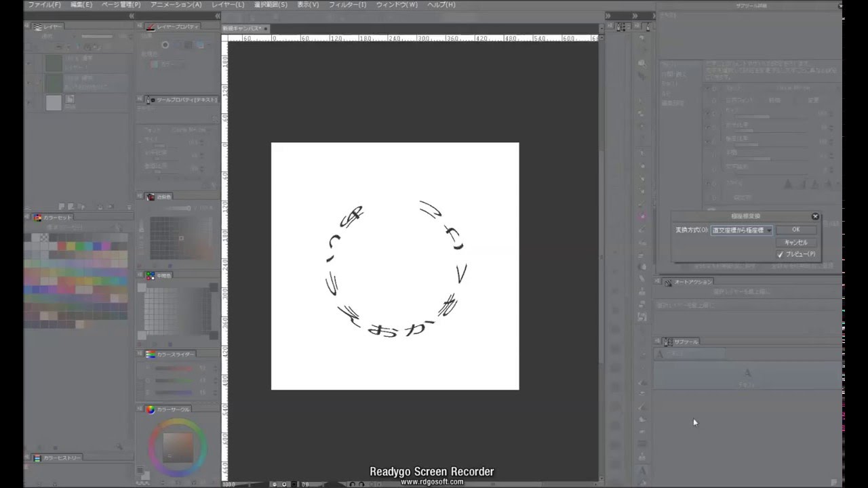Viewport: 868px width, 488px height.
Task: Click the top-left corner swatch in 中間色
Action: [142, 288]
